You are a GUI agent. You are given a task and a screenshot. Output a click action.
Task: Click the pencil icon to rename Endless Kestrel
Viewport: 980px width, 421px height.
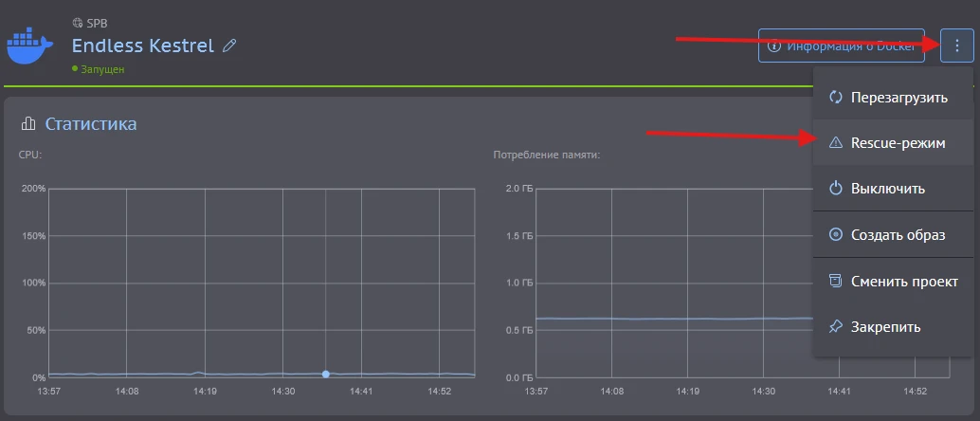click(229, 46)
